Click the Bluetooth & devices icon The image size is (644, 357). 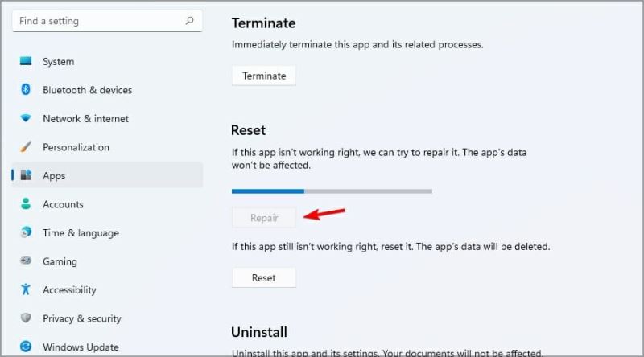[26, 90]
